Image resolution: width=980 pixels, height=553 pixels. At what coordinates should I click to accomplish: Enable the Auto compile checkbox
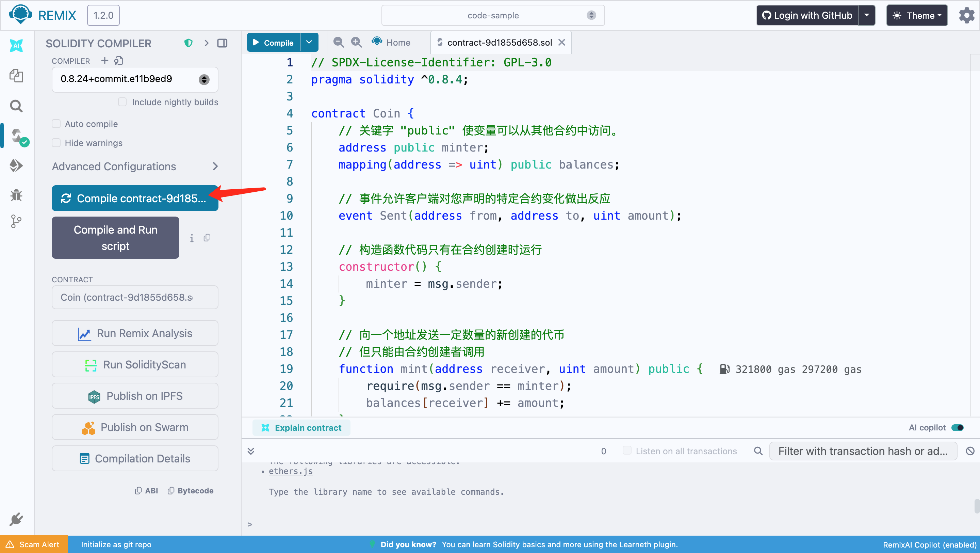(x=56, y=124)
